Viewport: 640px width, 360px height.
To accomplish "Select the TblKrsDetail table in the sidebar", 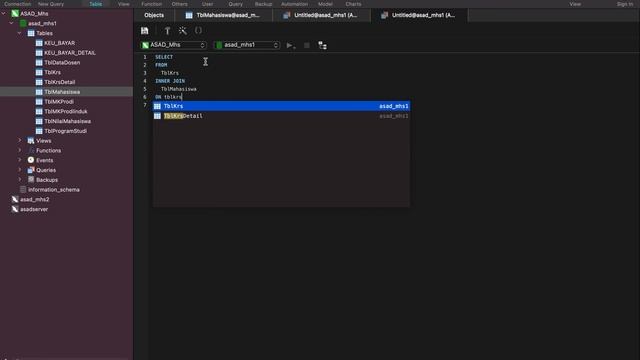I will 60,82.
